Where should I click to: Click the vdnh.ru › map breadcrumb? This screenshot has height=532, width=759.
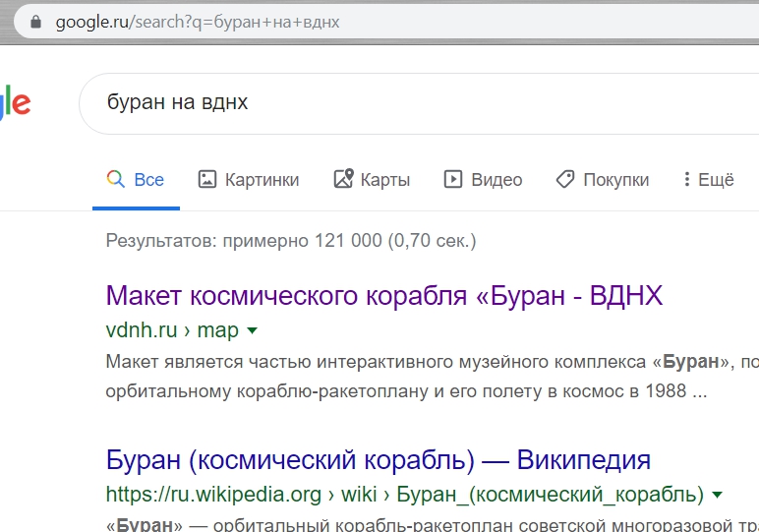click(x=172, y=330)
